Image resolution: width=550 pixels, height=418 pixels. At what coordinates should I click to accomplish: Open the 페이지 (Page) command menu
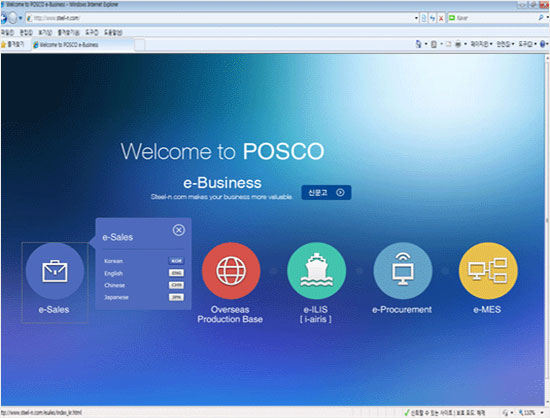click(x=481, y=44)
